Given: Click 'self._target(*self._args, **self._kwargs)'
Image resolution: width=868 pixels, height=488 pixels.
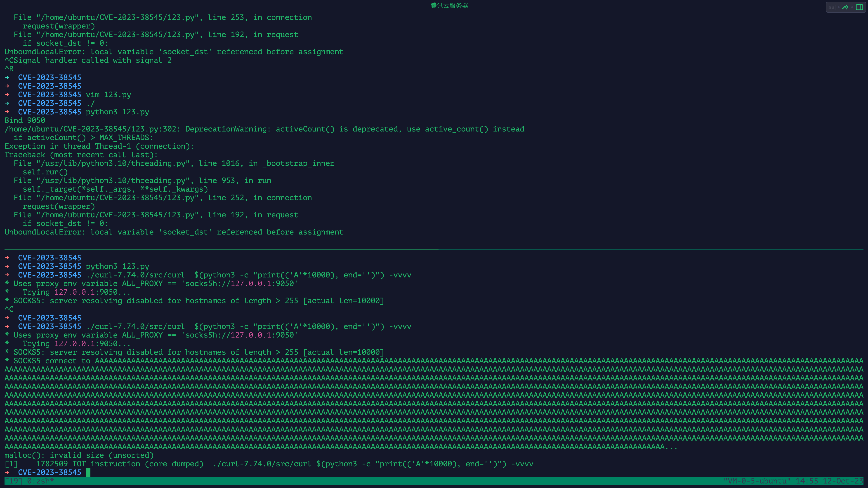Looking at the screenshot, I should pyautogui.click(x=115, y=189).
